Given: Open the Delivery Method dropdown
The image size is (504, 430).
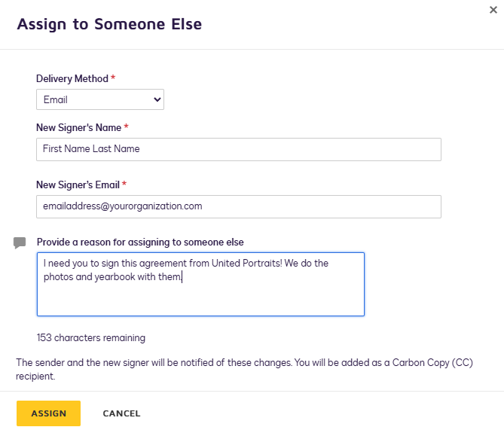Looking at the screenshot, I should [x=99, y=99].
